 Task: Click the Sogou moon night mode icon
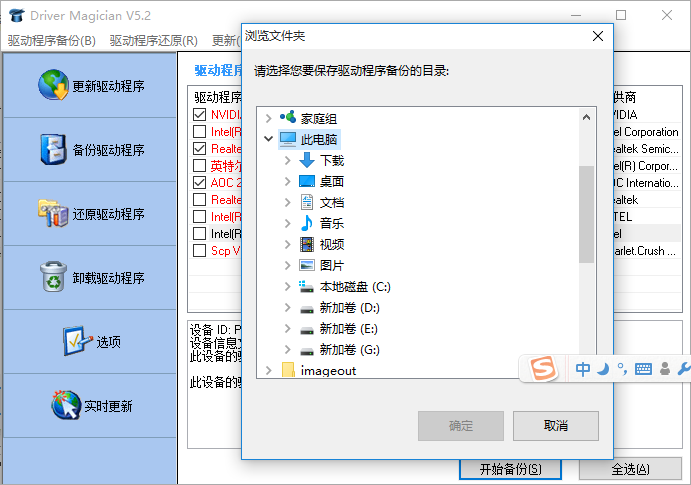pos(602,369)
